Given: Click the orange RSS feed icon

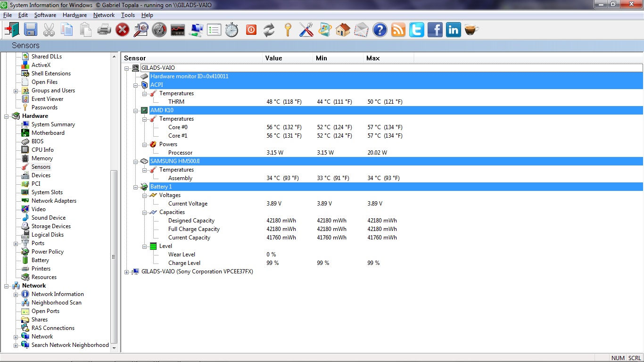Looking at the screenshot, I should click(x=398, y=30).
